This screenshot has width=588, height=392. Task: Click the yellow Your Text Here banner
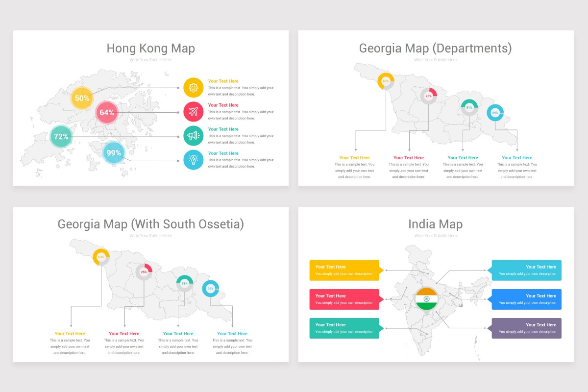pyautogui.click(x=344, y=270)
